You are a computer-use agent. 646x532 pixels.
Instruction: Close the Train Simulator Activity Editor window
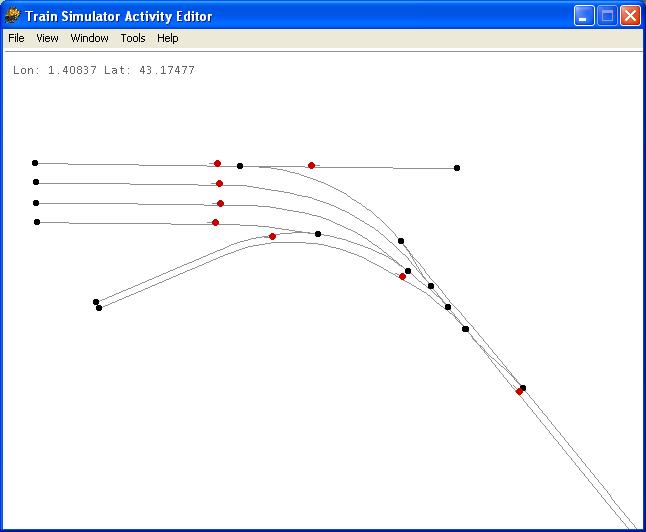coord(629,16)
